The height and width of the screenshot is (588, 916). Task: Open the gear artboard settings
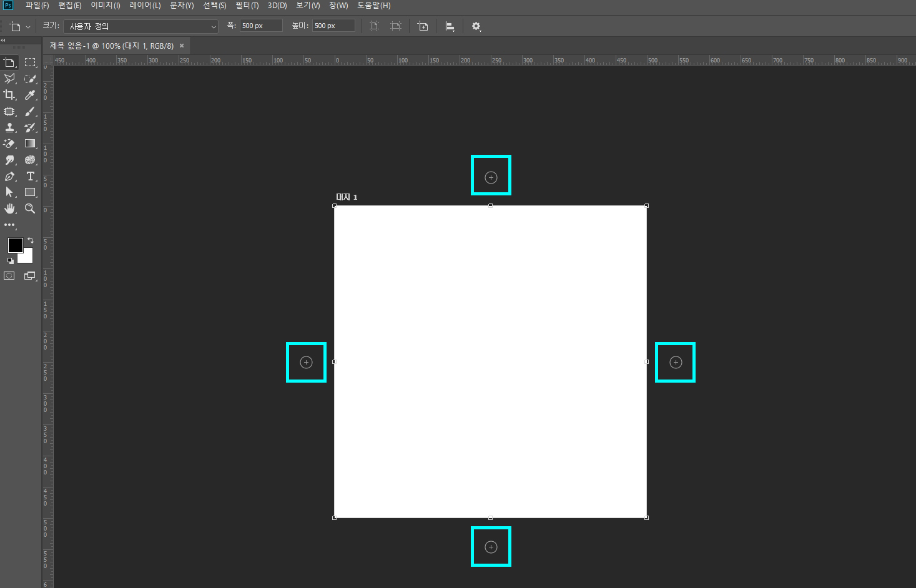[476, 26]
